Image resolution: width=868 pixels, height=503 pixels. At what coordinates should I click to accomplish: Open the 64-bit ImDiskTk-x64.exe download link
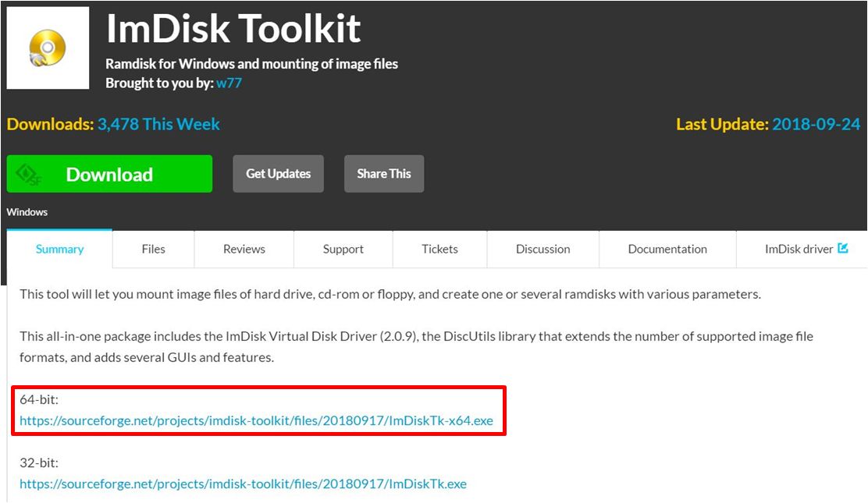click(256, 420)
